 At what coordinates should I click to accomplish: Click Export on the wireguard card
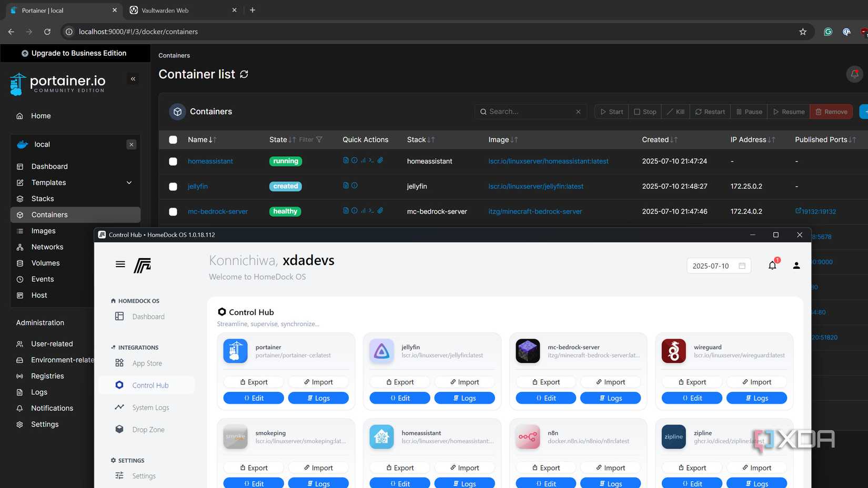click(692, 382)
